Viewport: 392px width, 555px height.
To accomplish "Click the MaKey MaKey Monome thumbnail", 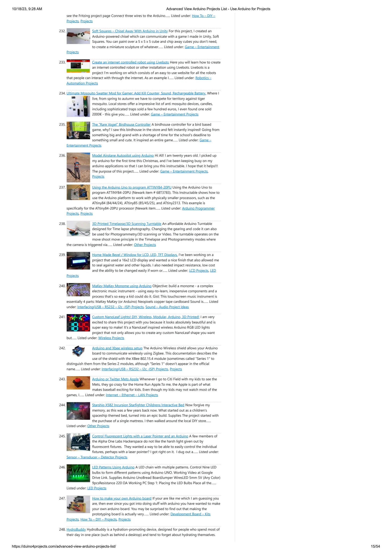I will click(x=78, y=290).
